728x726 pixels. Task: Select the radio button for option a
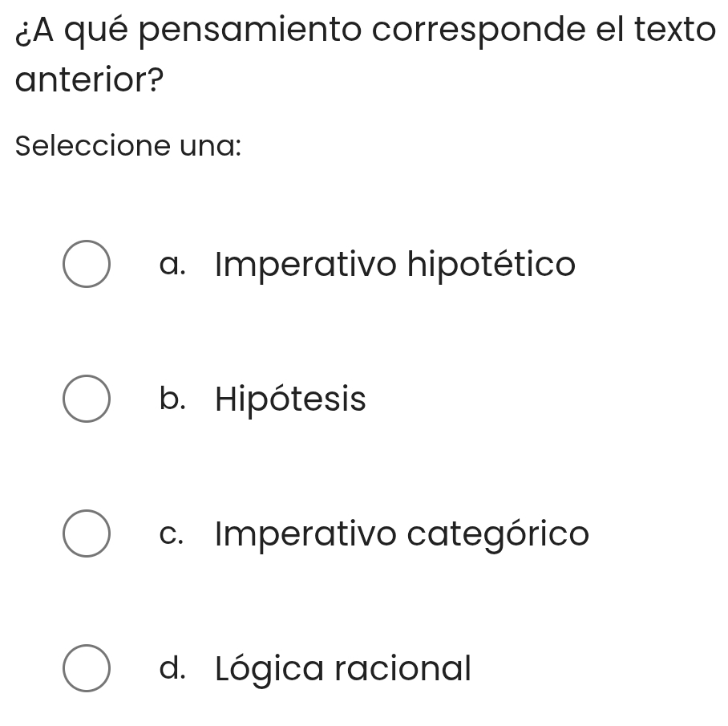pos(87,263)
